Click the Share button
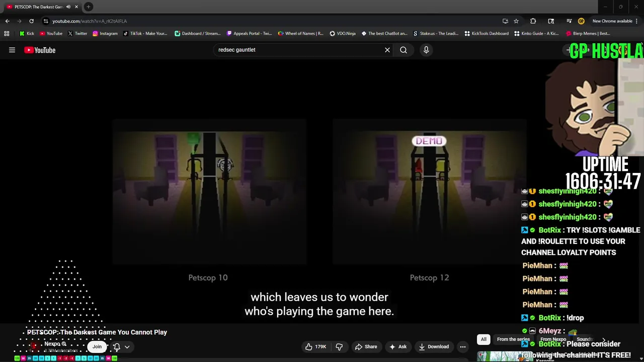This screenshot has height=362, width=644. (x=366, y=346)
